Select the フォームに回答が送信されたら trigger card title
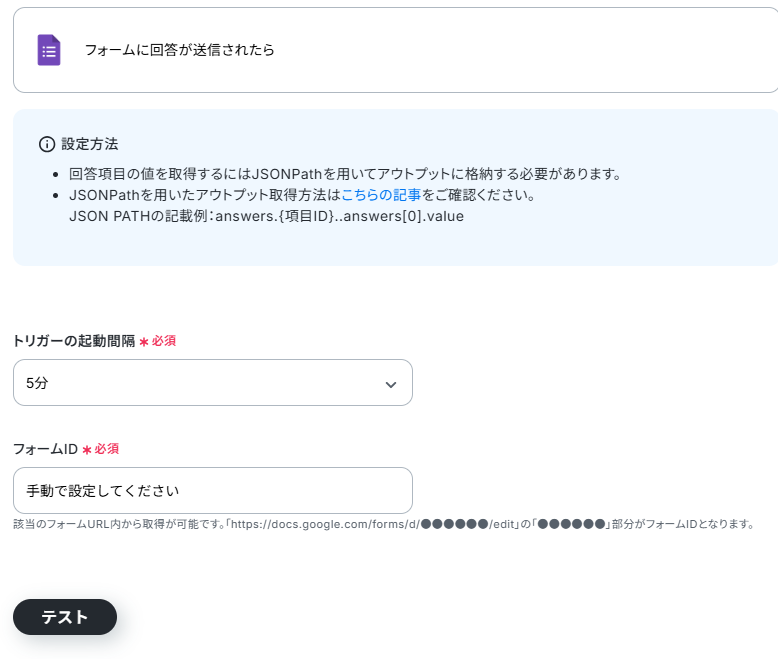 click(180, 50)
